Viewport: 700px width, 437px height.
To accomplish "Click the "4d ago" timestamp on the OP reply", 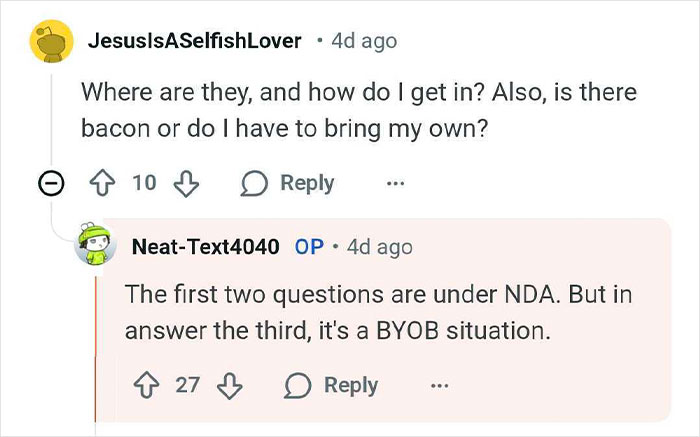I will [x=379, y=246].
